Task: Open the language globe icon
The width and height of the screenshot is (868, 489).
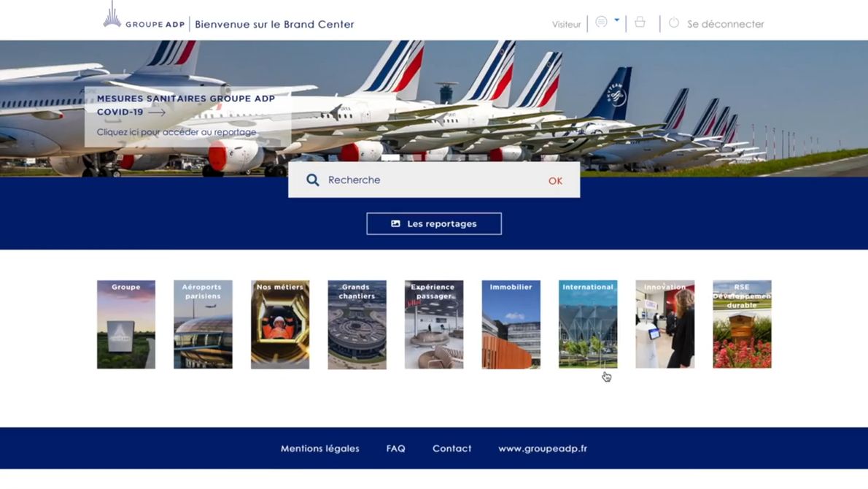Action: (601, 22)
